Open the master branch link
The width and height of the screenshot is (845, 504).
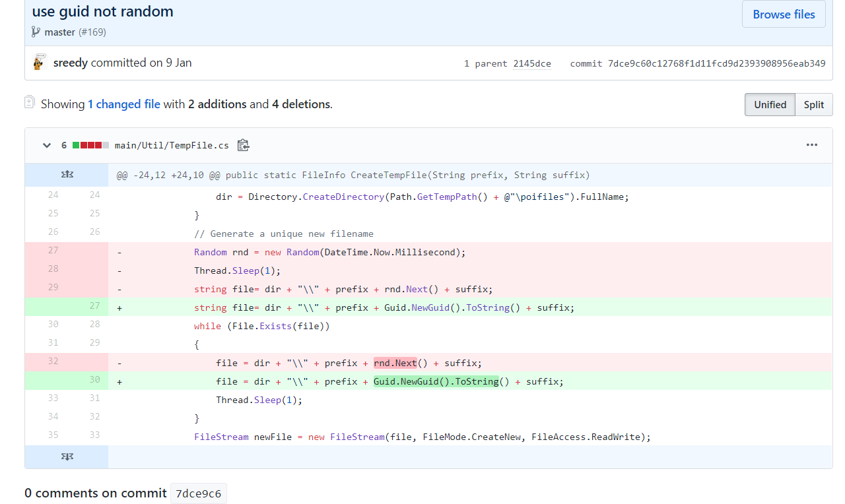(x=59, y=32)
